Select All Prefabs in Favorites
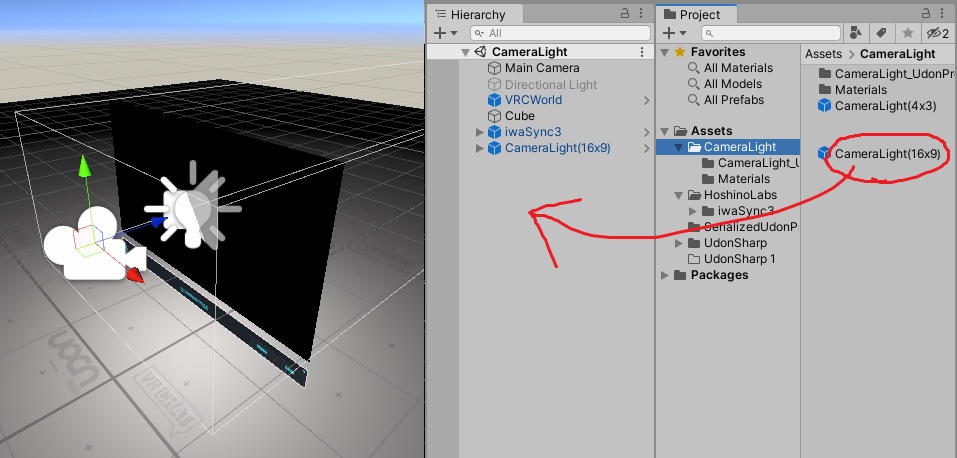 pos(734,100)
